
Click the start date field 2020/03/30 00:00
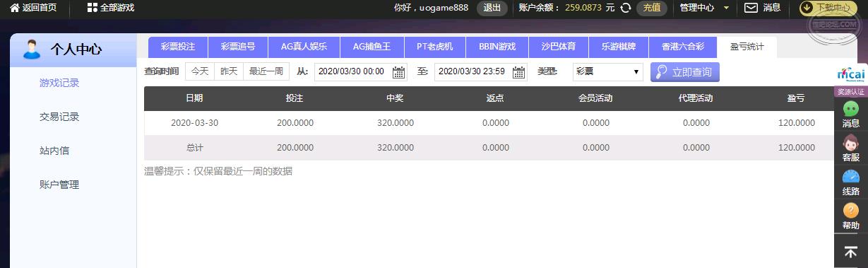[x=361, y=72]
